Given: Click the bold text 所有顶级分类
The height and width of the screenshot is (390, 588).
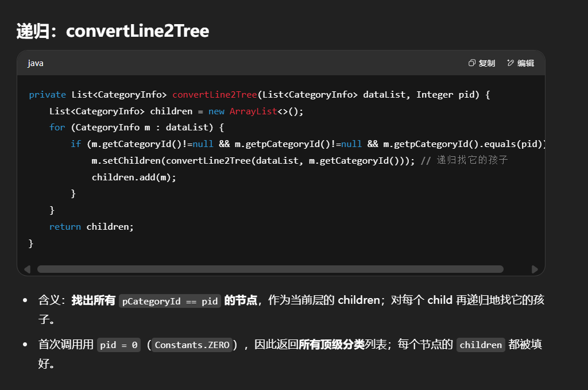Looking at the screenshot, I should (331, 345).
